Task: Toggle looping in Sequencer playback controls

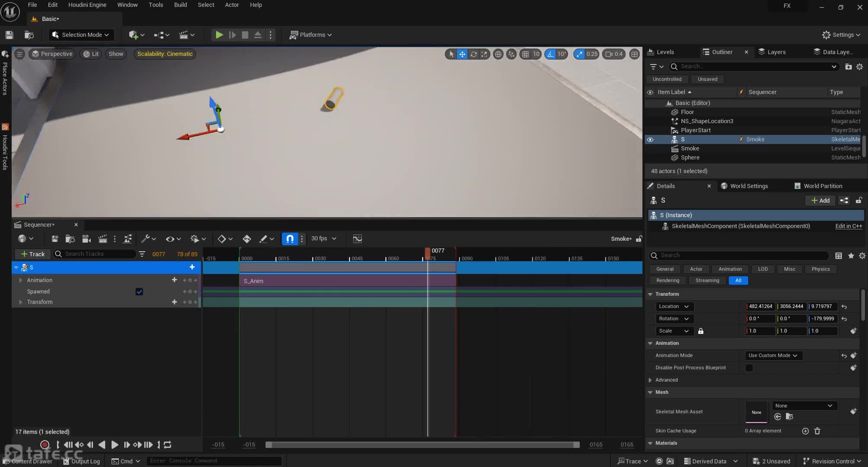Action: 168,445
